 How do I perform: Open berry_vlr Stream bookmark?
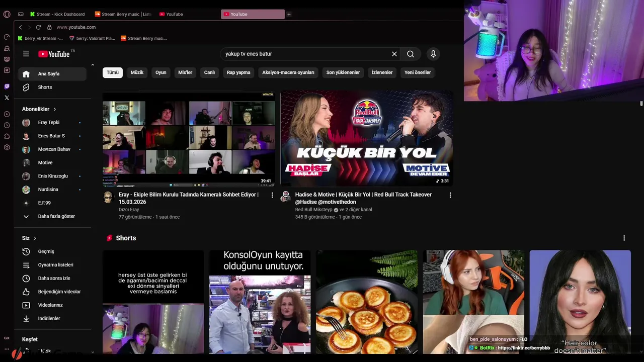[x=40, y=38]
